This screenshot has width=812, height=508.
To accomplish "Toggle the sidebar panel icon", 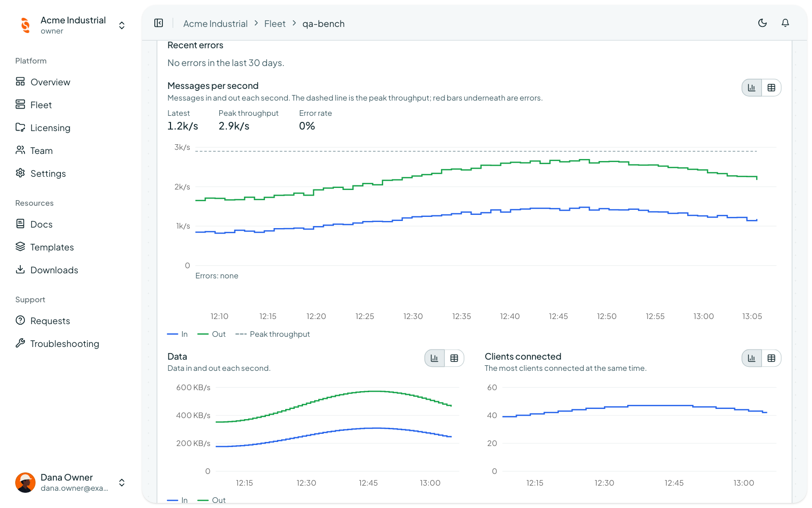I will pos(159,23).
